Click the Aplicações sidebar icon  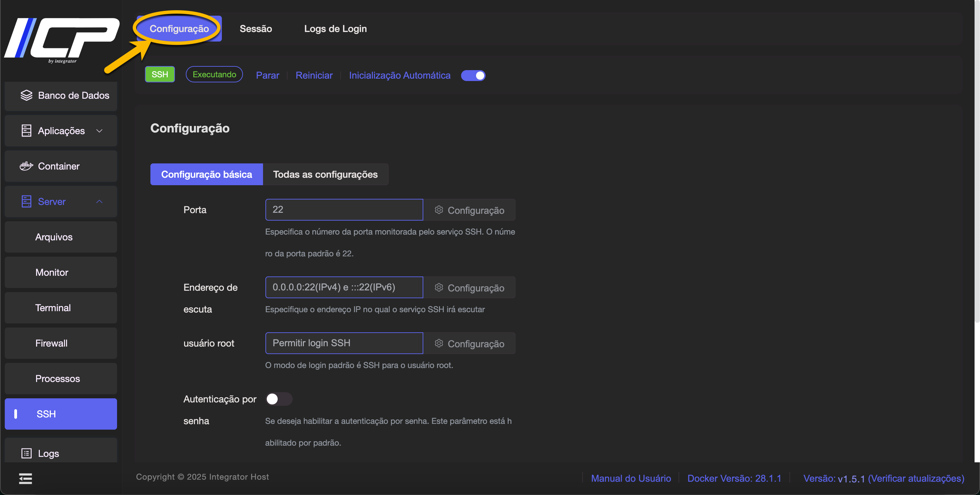[26, 130]
